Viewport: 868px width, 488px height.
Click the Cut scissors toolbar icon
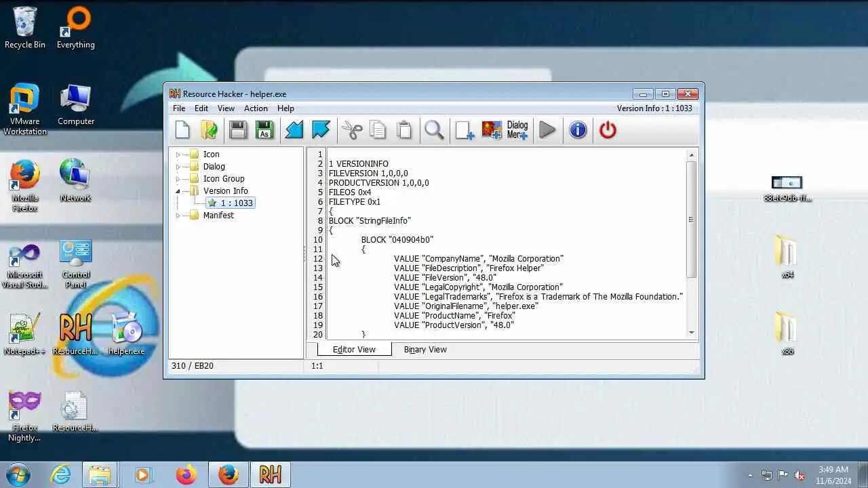click(352, 130)
